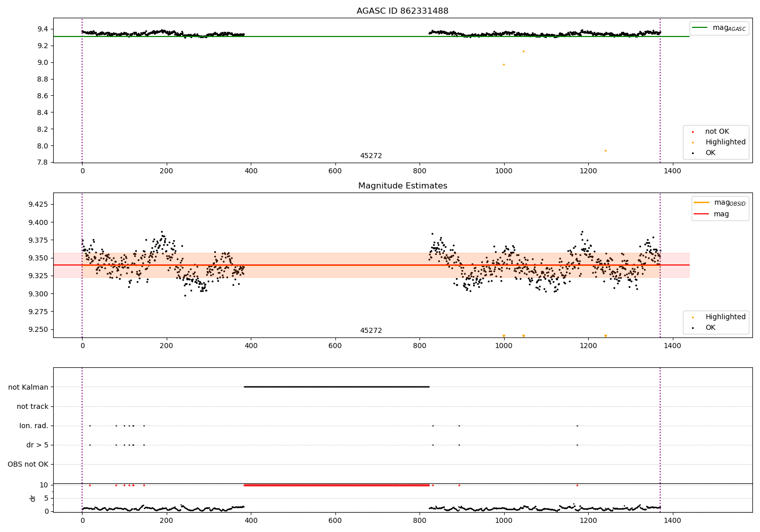Click the '9.2' y-axis tick label in top plot
The height and width of the screenshot is (532, 760).
coord(44,46)
